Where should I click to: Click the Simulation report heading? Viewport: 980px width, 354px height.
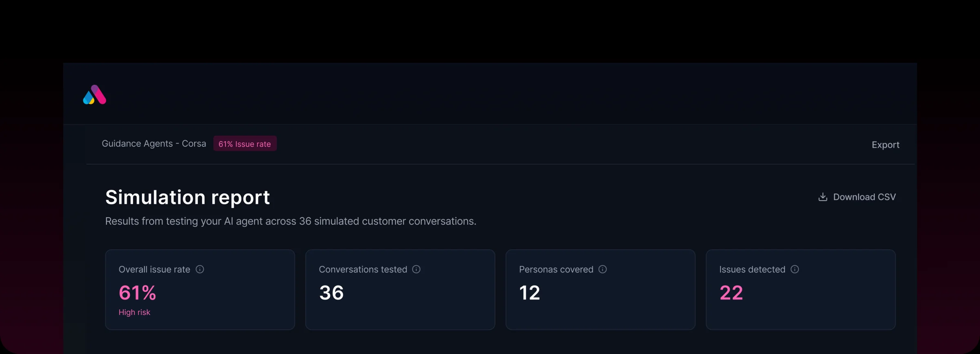(x=187, y=197)
